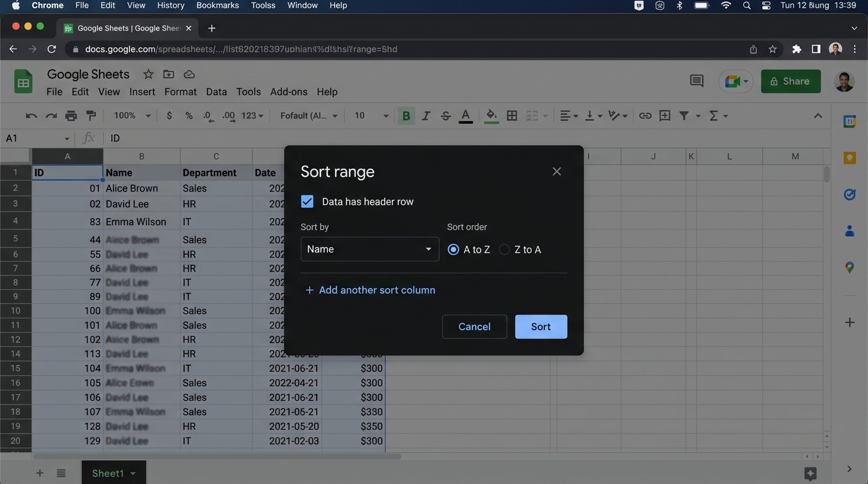Toggle bold formatting in the toolbar
The height and width of the screenshot is (484, 868).
point(406,116)
